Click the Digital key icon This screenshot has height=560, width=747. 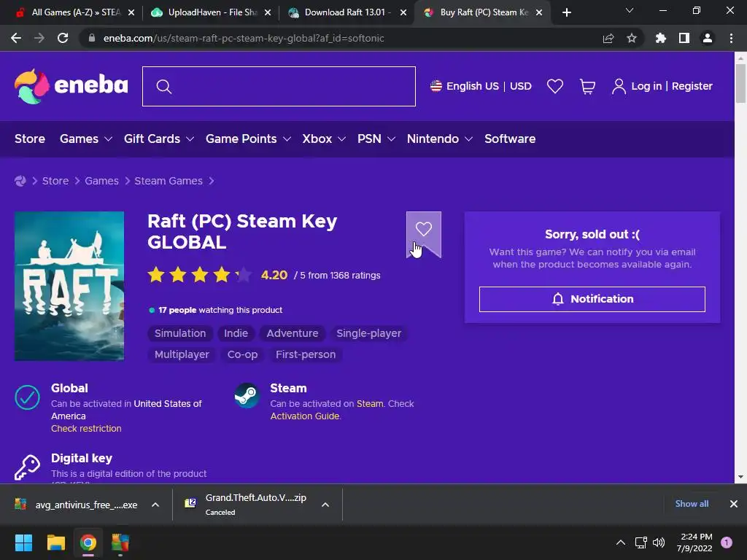pos(27,467)
